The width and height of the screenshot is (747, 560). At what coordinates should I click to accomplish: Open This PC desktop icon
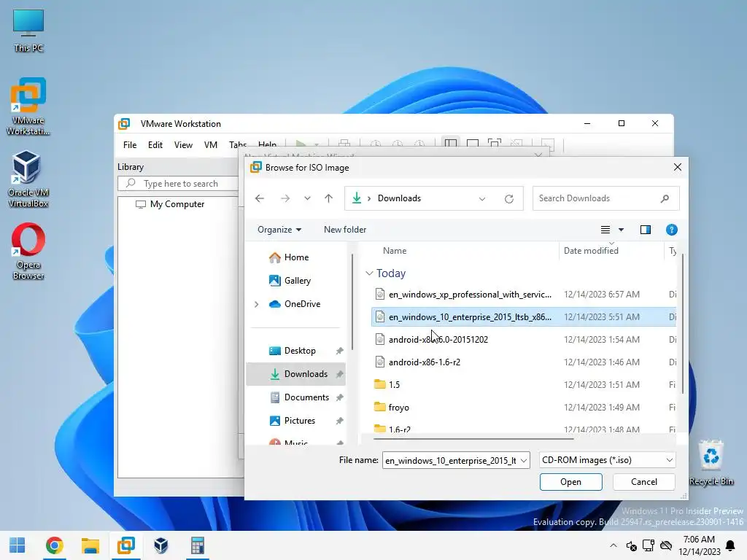click(x=28, y=31)
